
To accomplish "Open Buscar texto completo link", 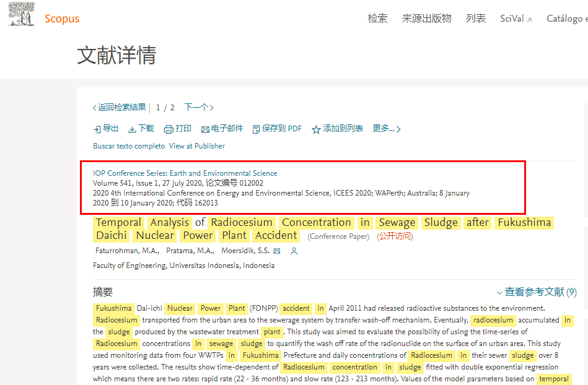I will point(129,146).
